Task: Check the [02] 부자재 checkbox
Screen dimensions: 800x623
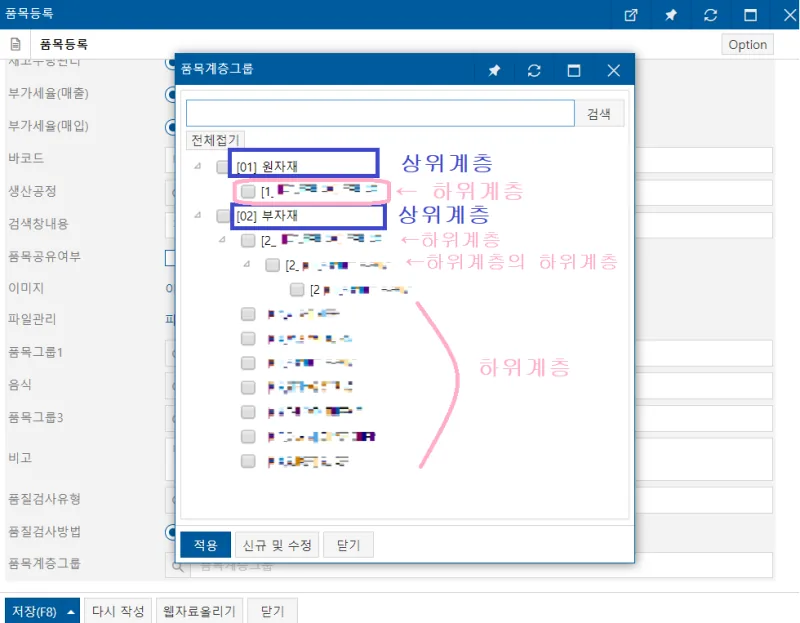Action: pos(222,216)
